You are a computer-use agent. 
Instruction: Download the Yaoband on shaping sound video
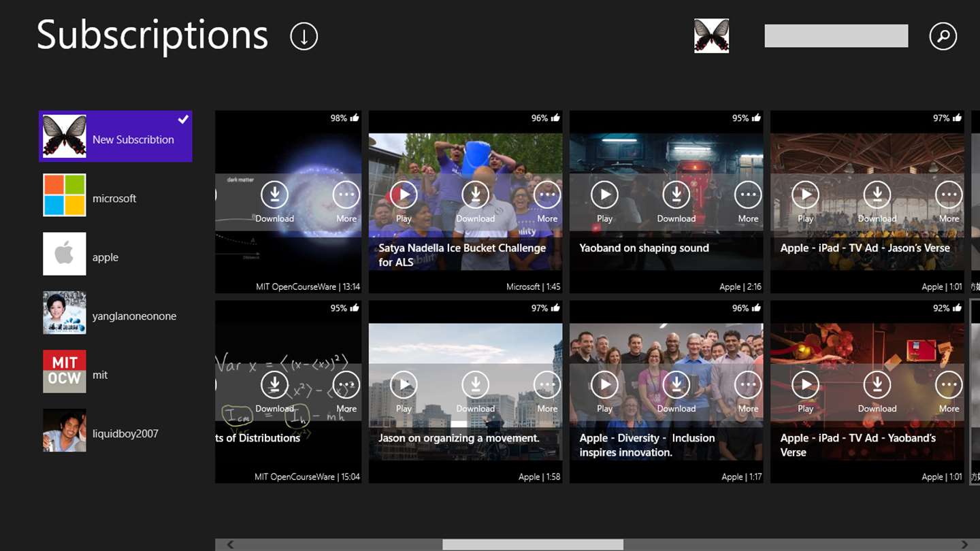tap(676, 195)
